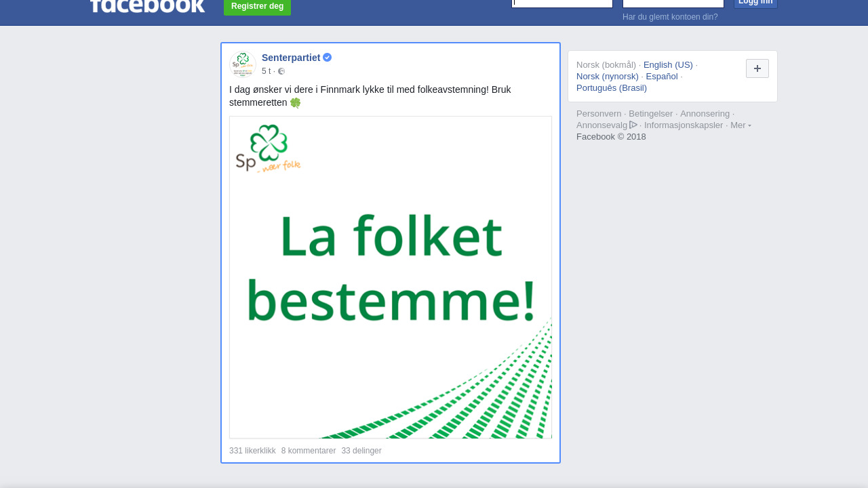Click the public globe icon under Senterpartiet
The height and width of the screenshot is (488, 868).
tap(281, 71)
